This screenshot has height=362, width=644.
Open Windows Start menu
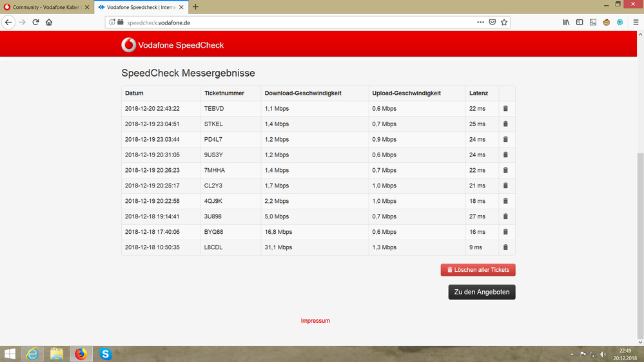pos(10,354)
